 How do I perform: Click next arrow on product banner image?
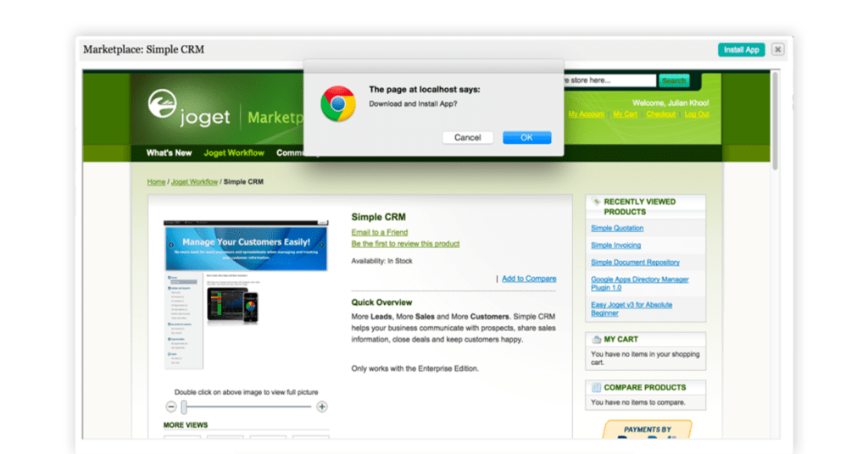click(x=322, y=245)
